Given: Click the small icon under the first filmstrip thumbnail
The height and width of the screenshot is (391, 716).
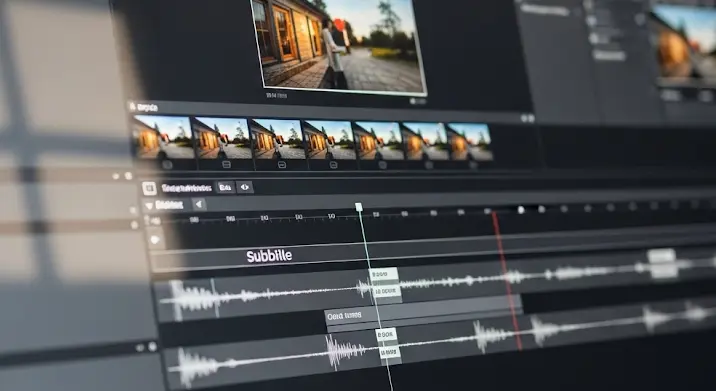Looking at the screenshot, I should (167, 165).
